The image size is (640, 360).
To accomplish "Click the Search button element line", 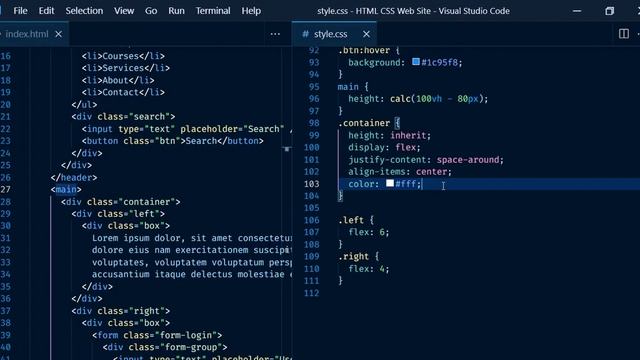I will pyautogui.click(x=173, y=141).
